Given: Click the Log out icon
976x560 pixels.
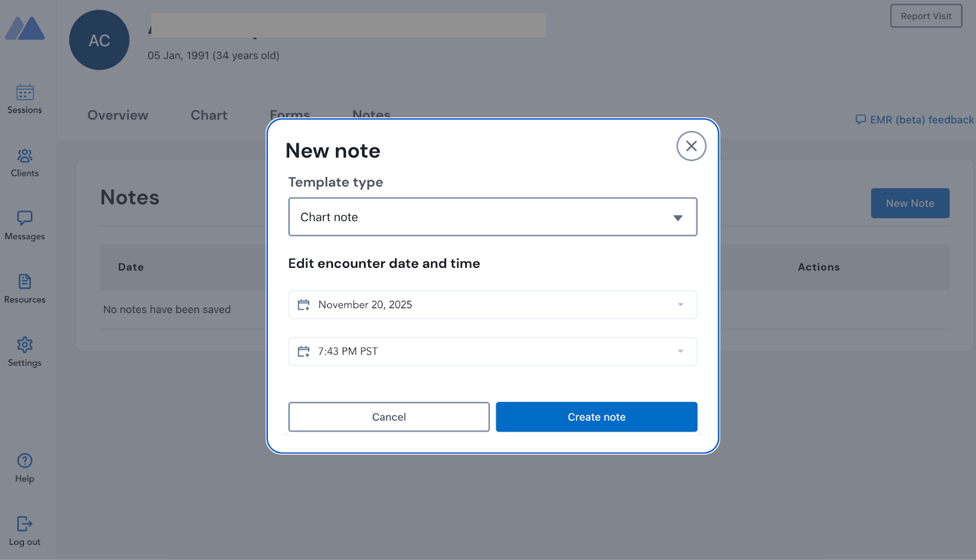Looking at the screenshot, I should pyautogui.click(x=25, y=524).
